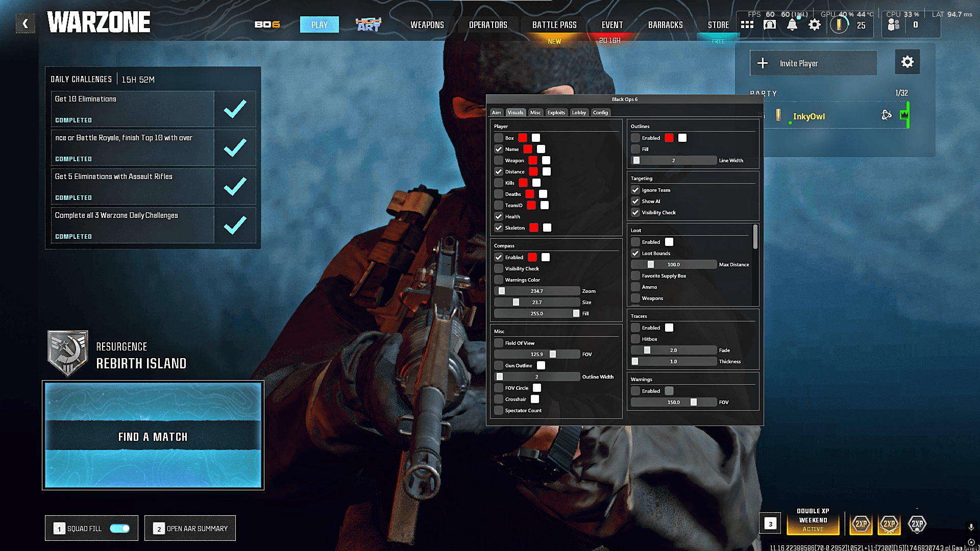This screenshot has width=980, height=551.
Task: Uncheck the Player Skeleton checkbox
Action: click(499, 228)
